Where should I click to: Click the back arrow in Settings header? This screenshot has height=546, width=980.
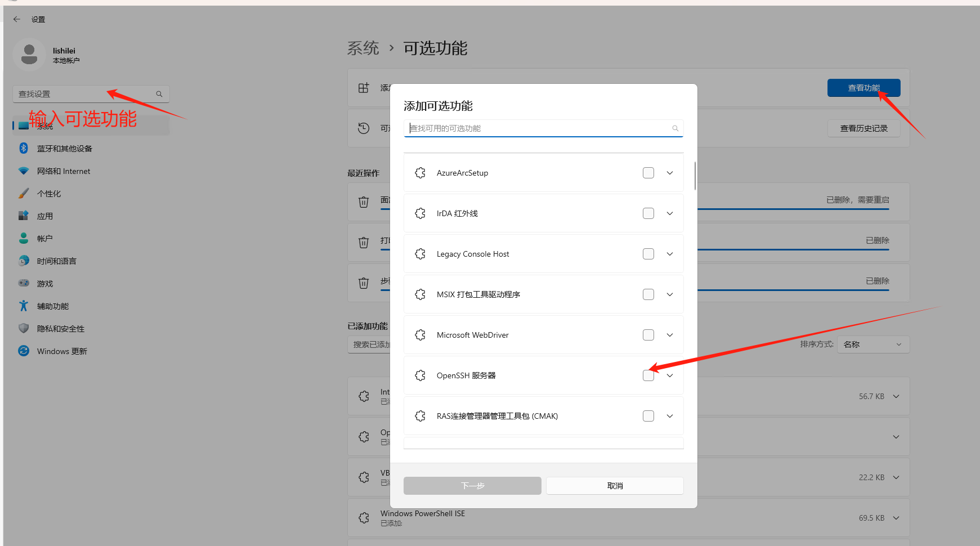pyautogui.click(x=17, y=19)
